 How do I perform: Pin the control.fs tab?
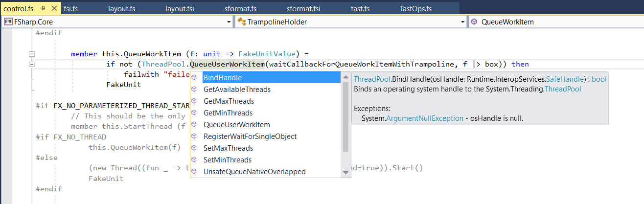[x=43, y=9]
